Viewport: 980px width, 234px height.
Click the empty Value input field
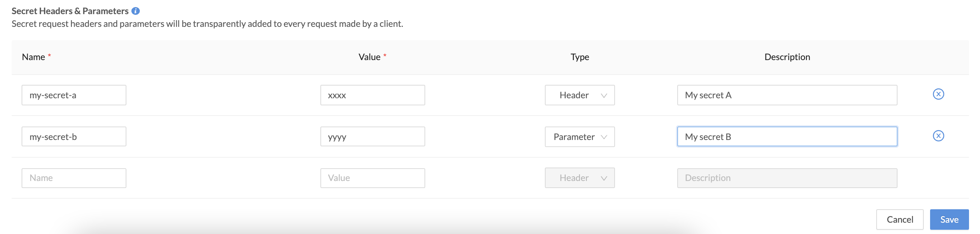click(372, 178)
